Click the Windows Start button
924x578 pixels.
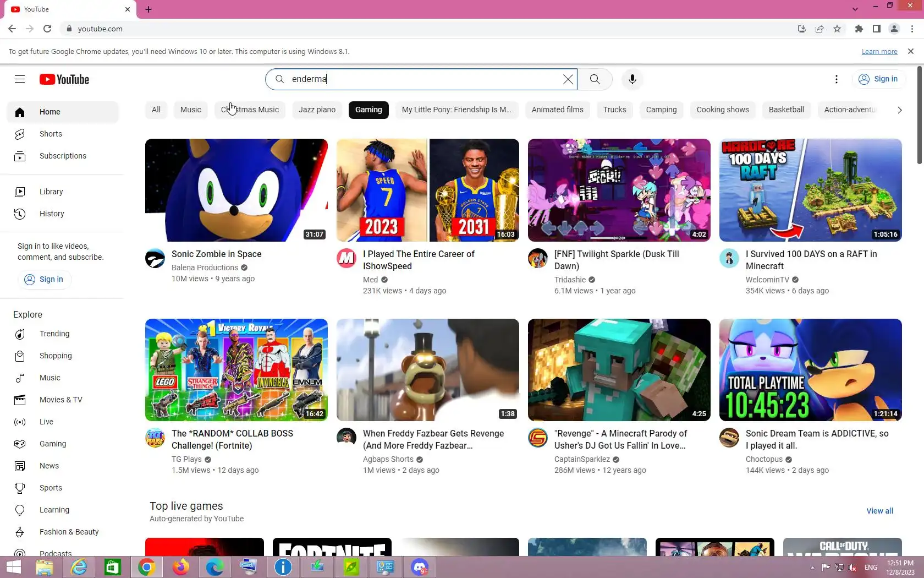click(x=13, y=567)
